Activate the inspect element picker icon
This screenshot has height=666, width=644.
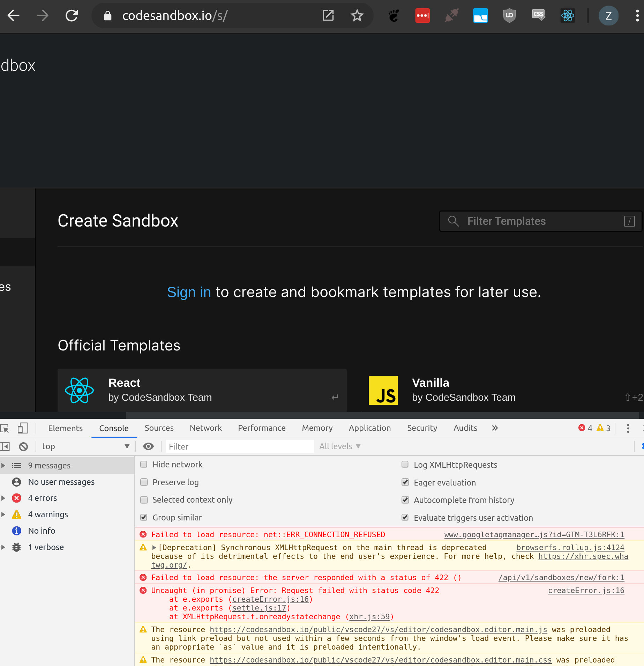coord(5,428)
